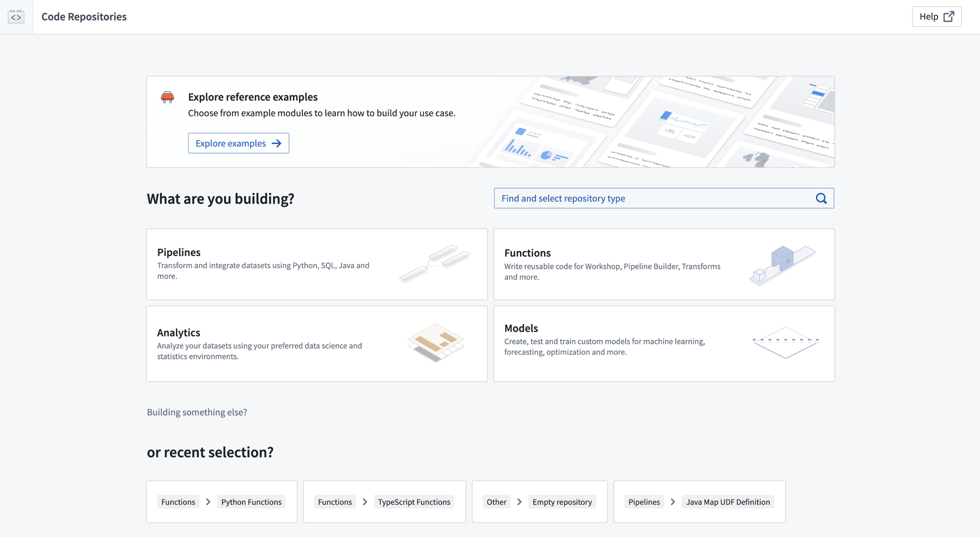Click the external link icon beside Help
Screen dimensions: 980x537
[949, 17]
